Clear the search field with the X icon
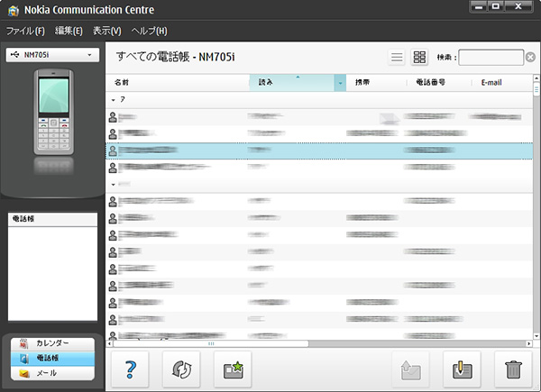 pos(530,58)
